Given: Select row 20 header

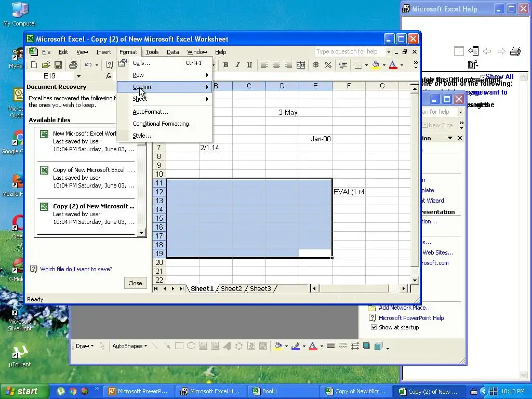Looking at the screenshot, I should coord(159,262).
